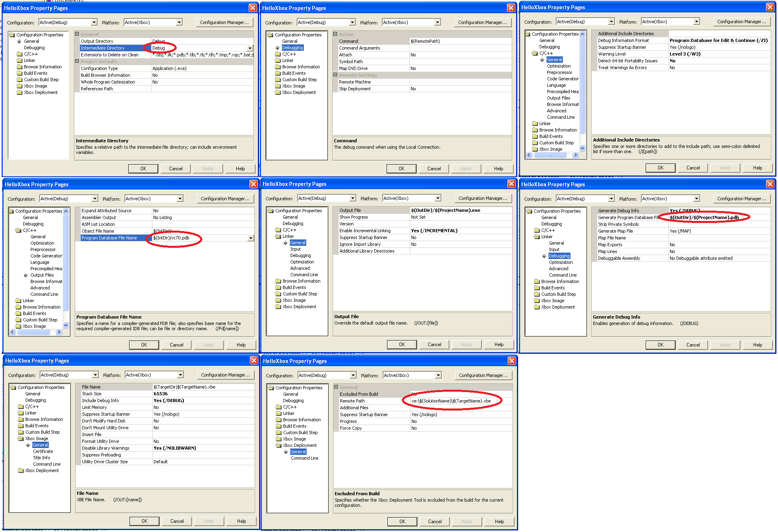This screenshot has height=532, width=778.
Task: Click the Xbox Deployment folder icon in the File Name window
Action: coord(21,470)
